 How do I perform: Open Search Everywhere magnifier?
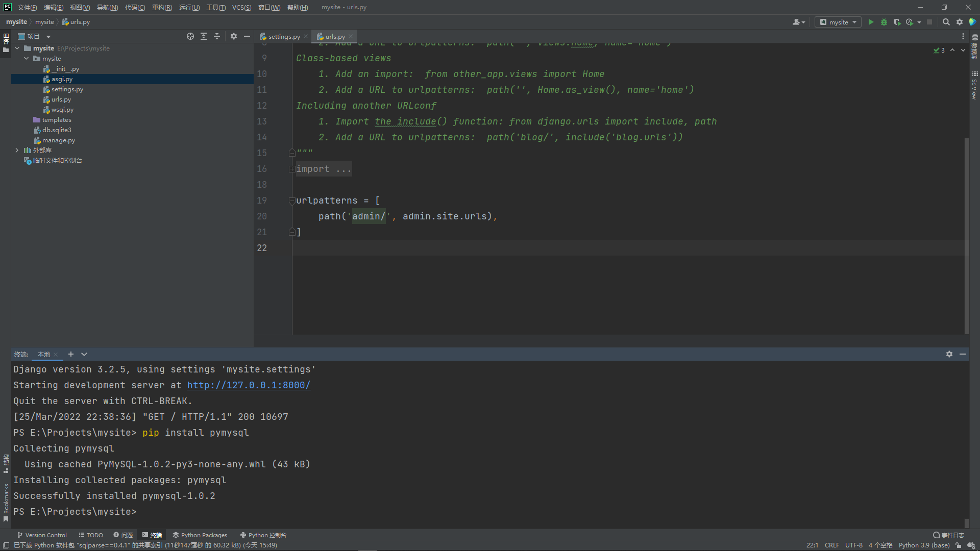(x=946, y=22)
